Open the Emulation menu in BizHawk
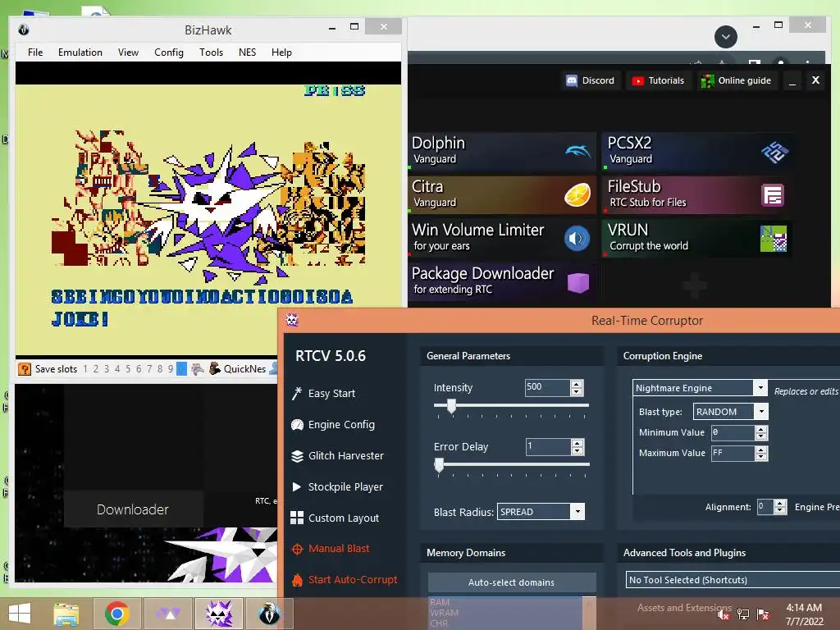This screenshot has height=630, width=840. [x=80, y=52]
